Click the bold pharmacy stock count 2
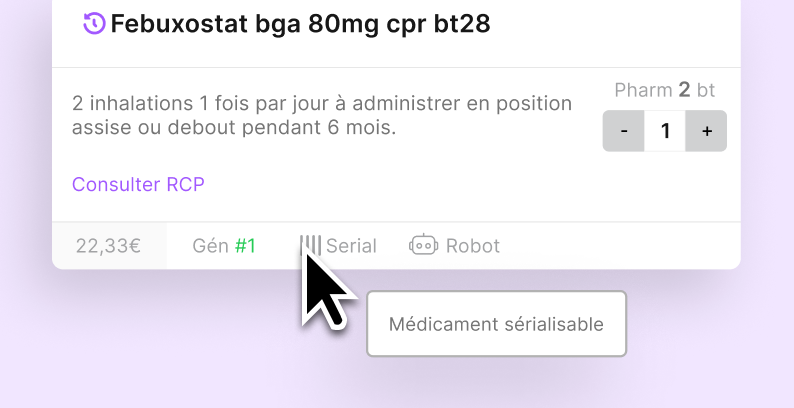The height and width of the screenshot is (408, 794). [x=685, y=90]
